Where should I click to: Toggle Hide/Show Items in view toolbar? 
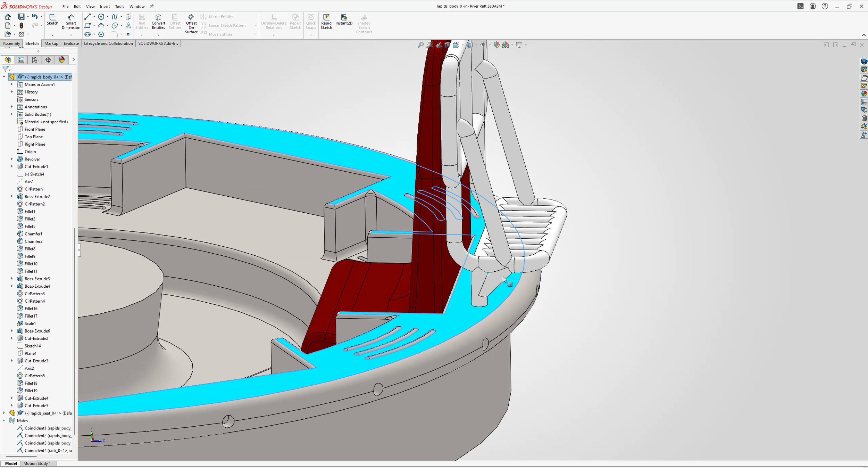click(483, 45)
